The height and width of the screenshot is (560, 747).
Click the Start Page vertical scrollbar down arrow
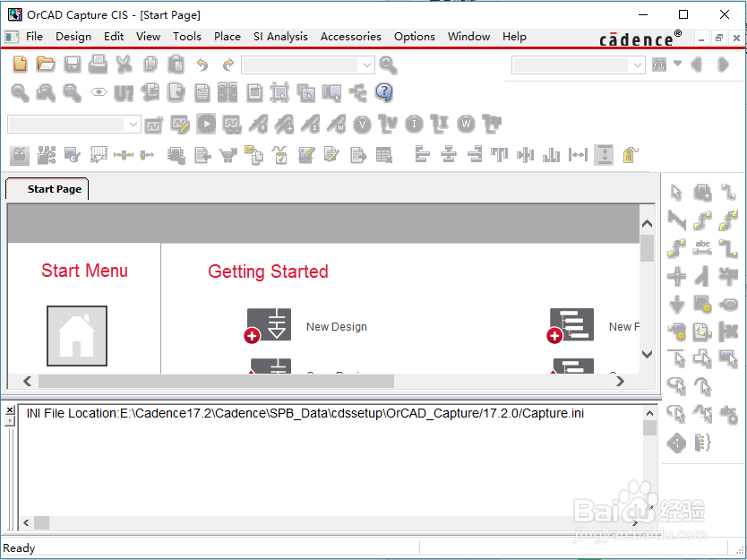coord(647,354)
